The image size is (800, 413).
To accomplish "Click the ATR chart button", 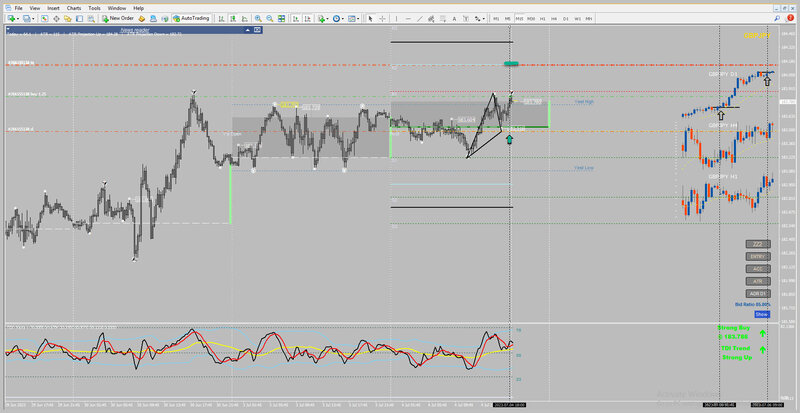I will tap(758, 281).
